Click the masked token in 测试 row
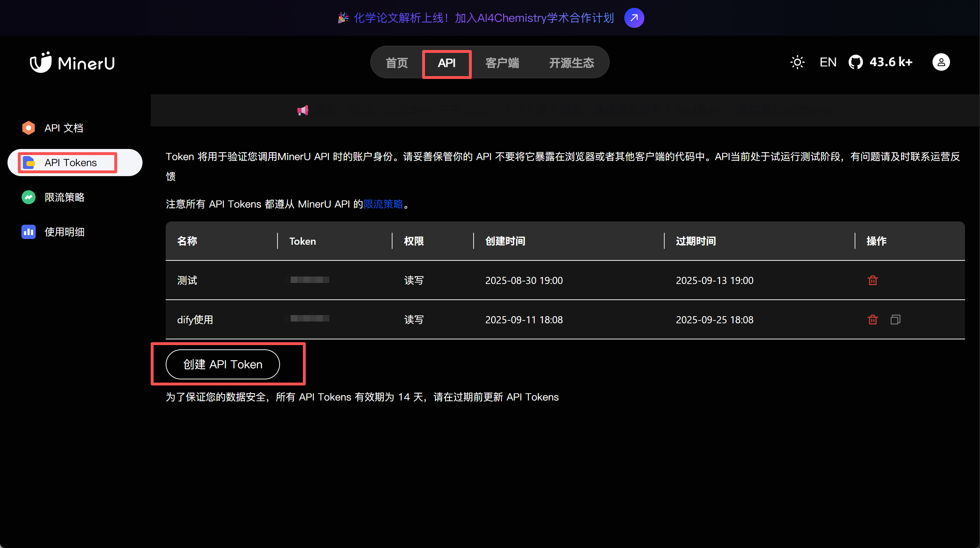The image size is (980, 548). click(309, 280)
